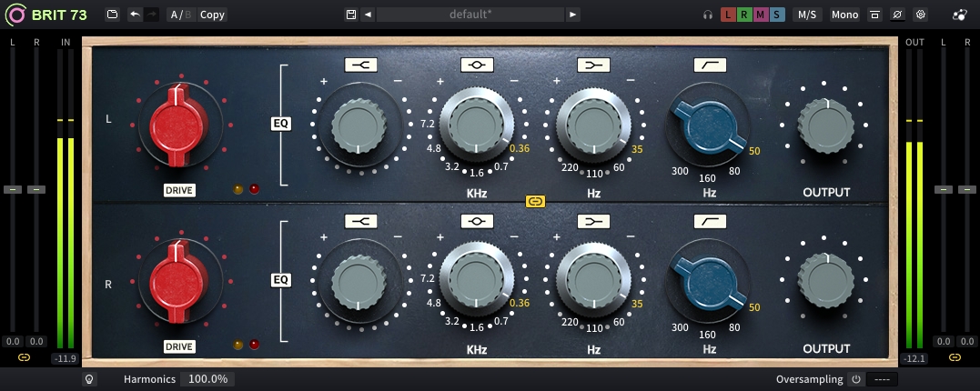Open the preset folder browser icon
The height and width of the screenshot is (391, 980).
(x=112, y=15)
